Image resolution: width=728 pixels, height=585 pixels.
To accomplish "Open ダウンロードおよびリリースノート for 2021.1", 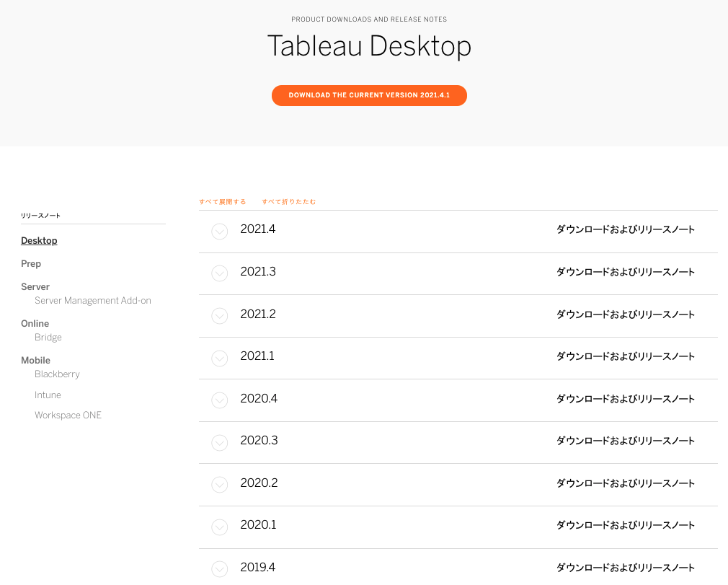I will (x=626, y=356).
